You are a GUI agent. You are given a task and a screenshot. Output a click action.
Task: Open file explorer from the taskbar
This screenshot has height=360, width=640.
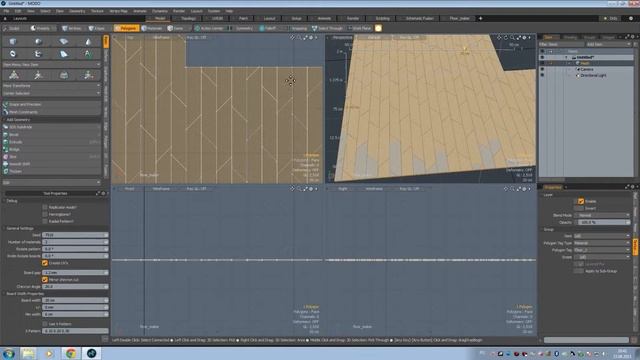click(28, 353)
